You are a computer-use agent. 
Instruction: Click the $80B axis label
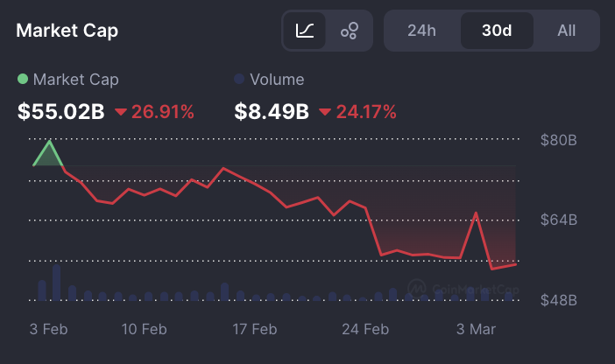pos(559,140)
